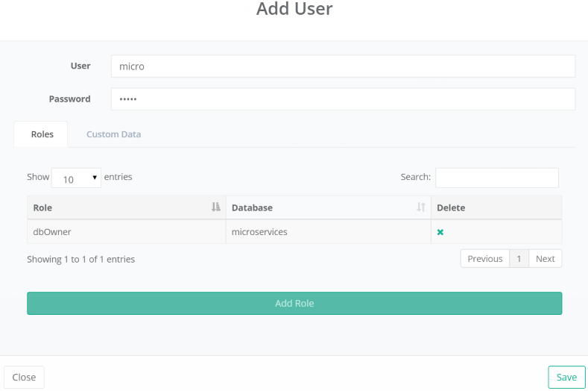Image resolution: width=588 pixels, height=391 pixels.
Task: Click the Close button
Action: pyautogui.click(x=24, y=377)
